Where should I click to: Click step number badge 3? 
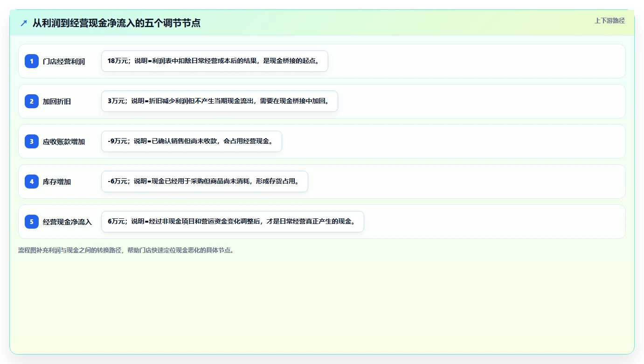point(32,141)
